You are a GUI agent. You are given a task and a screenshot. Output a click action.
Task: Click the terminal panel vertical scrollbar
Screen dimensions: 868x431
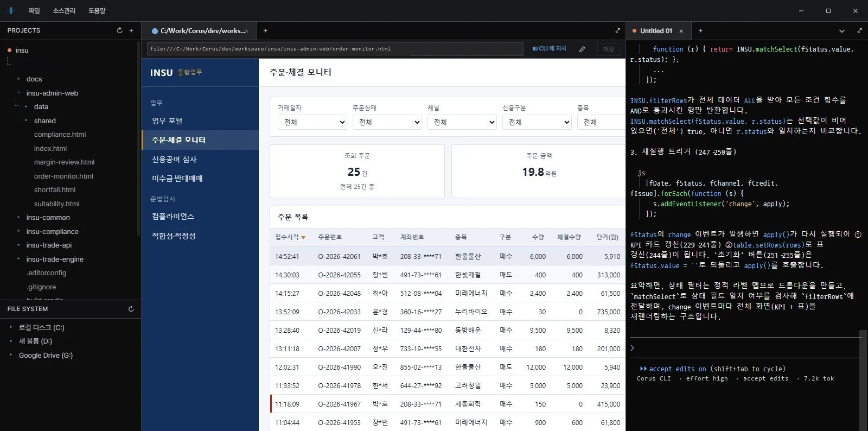(863, 380)
